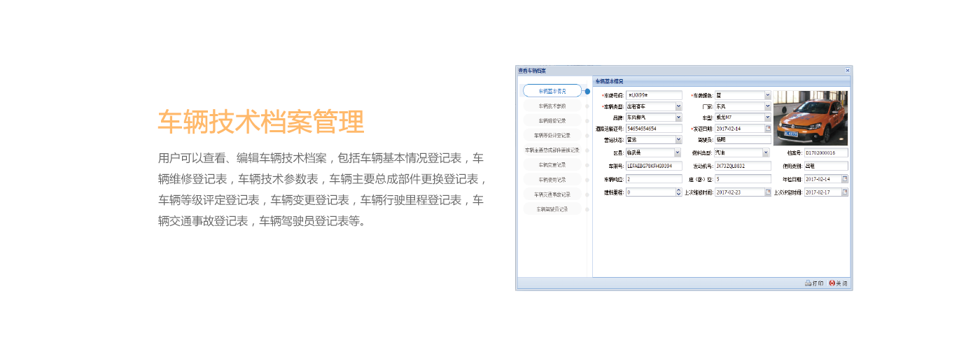Expand the 车身颜色 dropdown
The width and height of the screenshot is (980, 347).
(767, 95)
